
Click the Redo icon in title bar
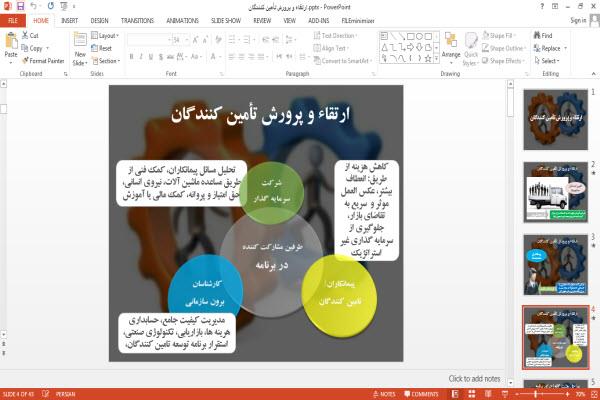point(51,6)
